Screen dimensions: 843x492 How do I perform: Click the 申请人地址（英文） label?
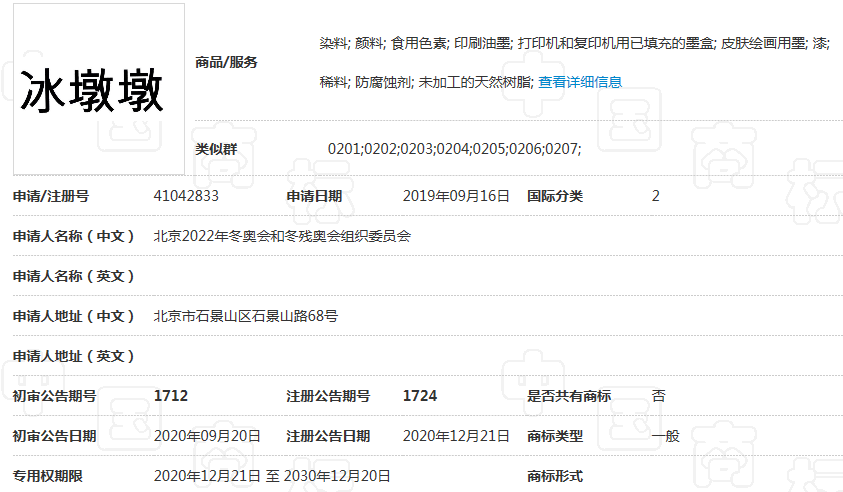point(74,356)
